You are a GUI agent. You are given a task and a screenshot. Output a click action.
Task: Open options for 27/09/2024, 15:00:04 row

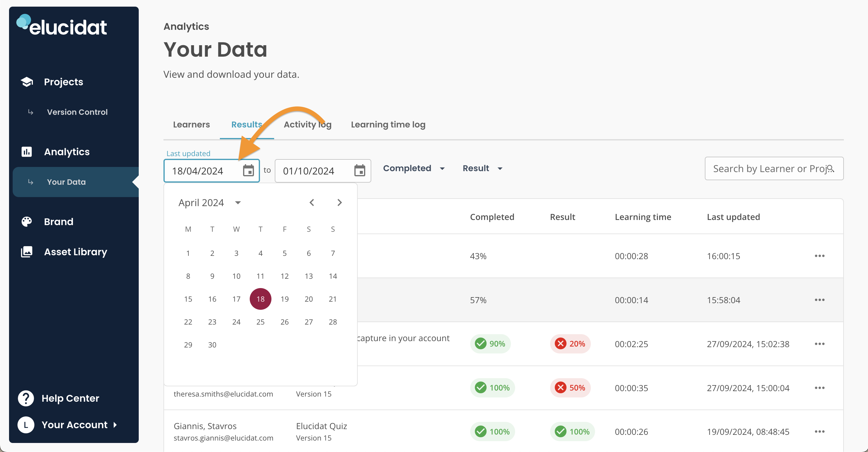point(819,388)
